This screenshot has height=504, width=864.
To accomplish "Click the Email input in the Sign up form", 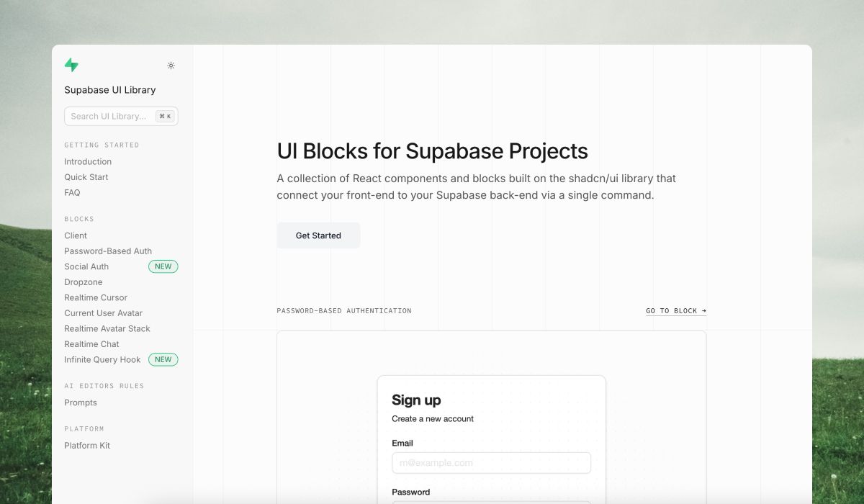I will click(492, 463).
